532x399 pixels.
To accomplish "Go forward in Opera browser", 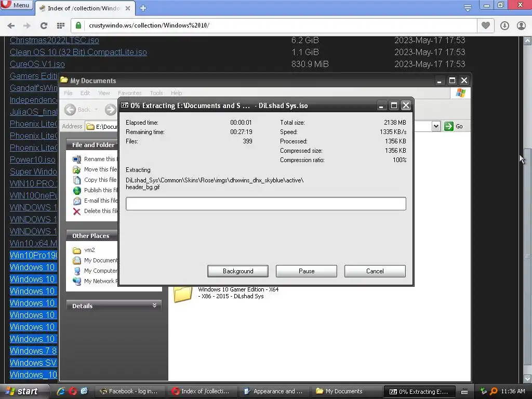I will pos(27,25).
